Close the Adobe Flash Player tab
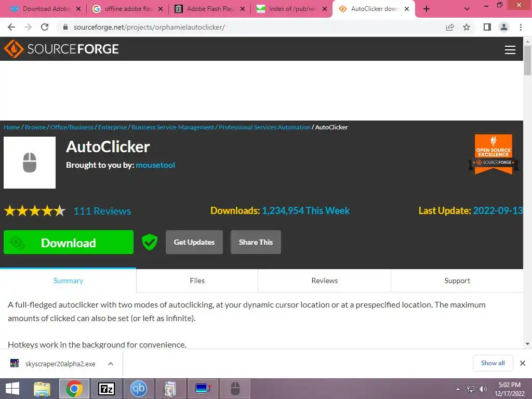The image size is (532, 399). (243, 9)
